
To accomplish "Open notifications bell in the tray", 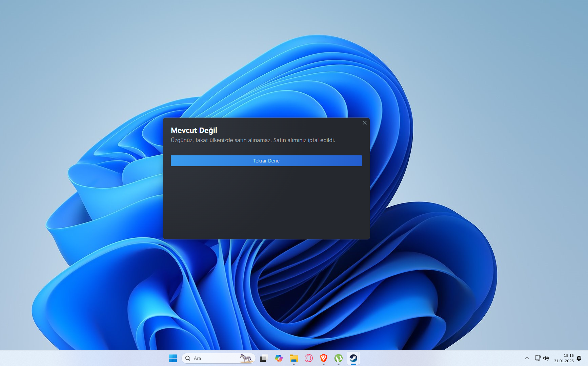I will click(579, 358).
